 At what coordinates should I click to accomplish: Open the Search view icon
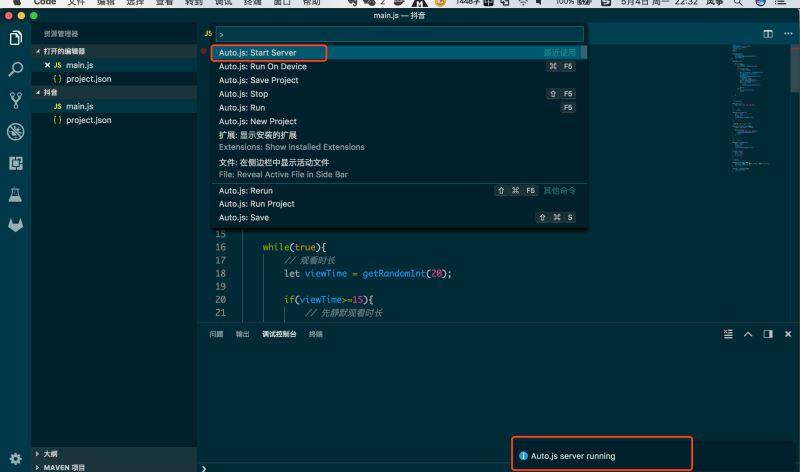coord(15,69)
